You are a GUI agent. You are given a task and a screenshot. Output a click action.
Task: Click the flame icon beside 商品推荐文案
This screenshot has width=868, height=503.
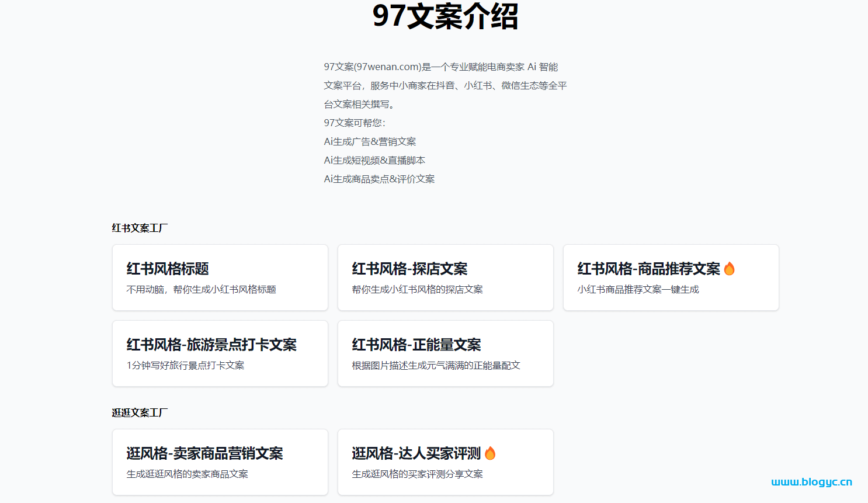729,269
